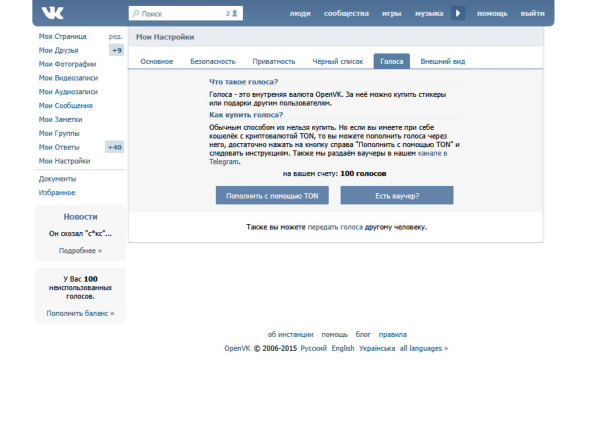Open Мои Видеозаписи
This screenshot has width=604, height=426.
pos(68,78)
